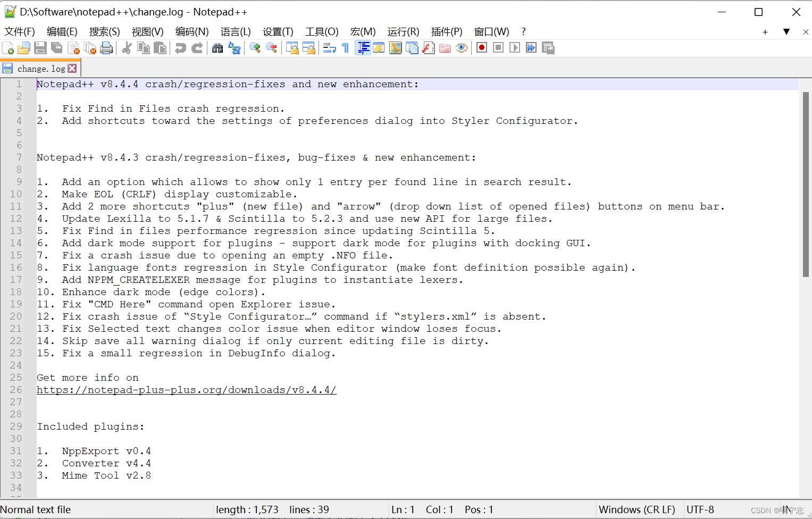Open the 语言(L) menu

coord(236,32)
